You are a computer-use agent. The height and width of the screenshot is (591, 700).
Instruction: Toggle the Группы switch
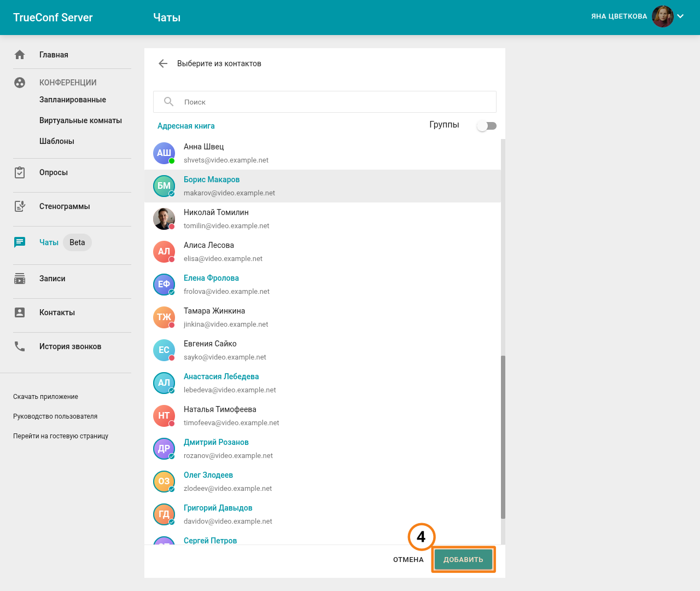click(486, 126)
